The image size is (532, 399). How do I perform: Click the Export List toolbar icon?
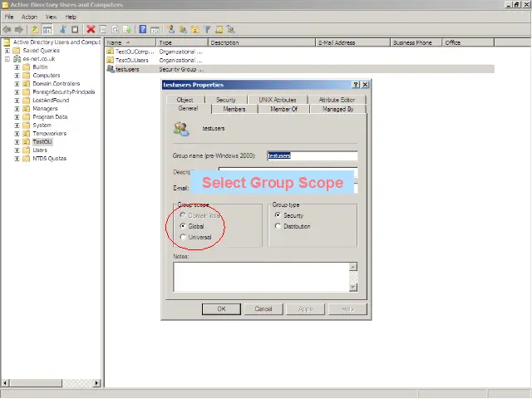click(127, 30)
